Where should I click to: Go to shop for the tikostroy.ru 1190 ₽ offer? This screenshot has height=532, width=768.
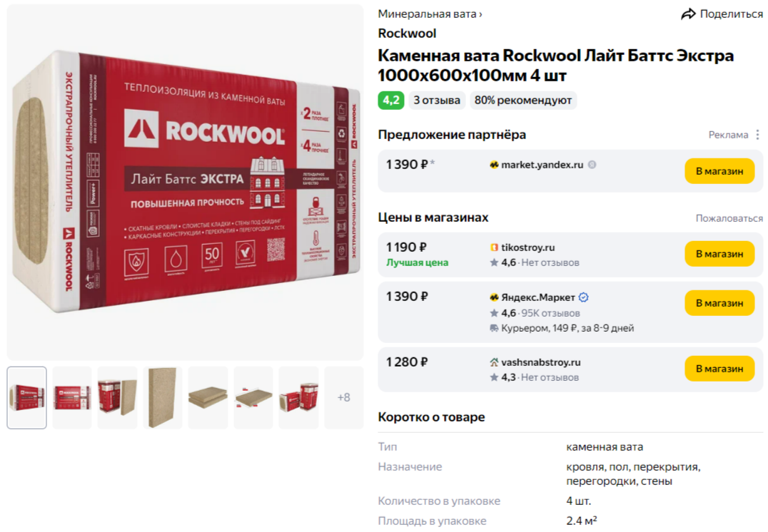coord(719,254)
